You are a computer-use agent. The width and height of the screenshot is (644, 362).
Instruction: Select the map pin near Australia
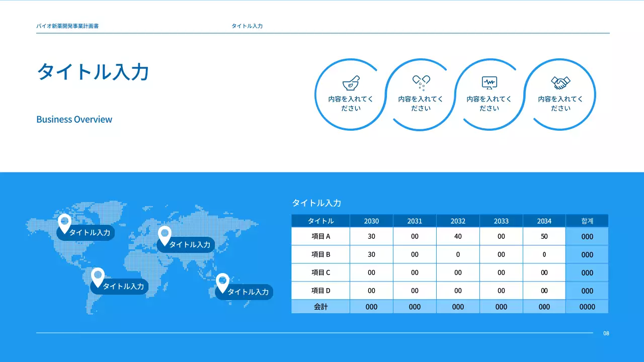coord(222,282)
